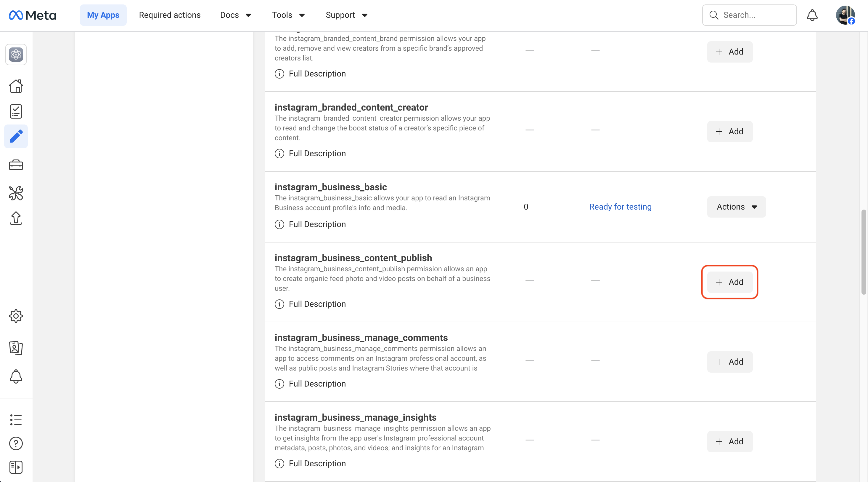868x482 pixels.
Task: Expand the Docs dropdown menu
Action: 236,15
